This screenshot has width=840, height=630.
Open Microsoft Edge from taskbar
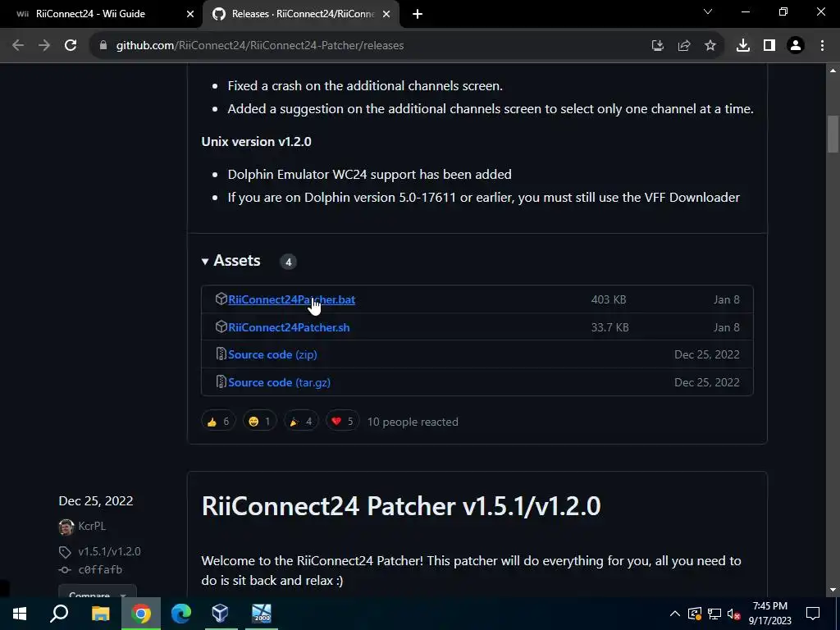tap(181, 614)
